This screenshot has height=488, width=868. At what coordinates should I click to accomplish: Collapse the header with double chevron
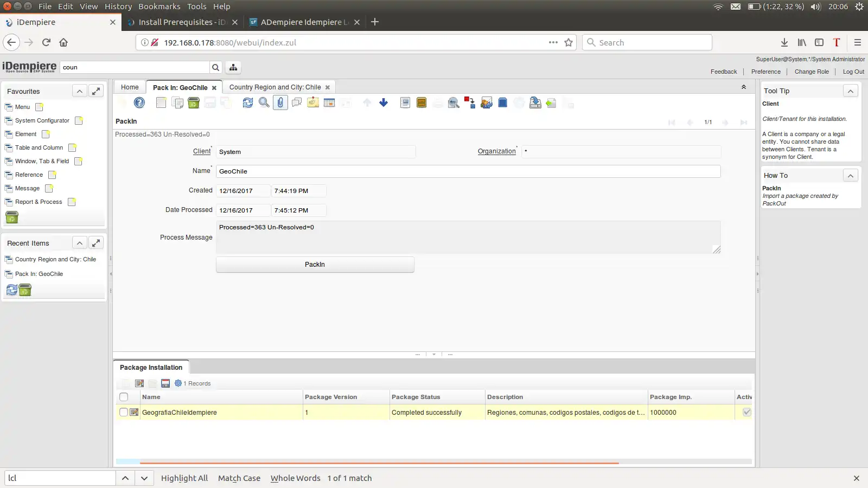click(744, 87)
